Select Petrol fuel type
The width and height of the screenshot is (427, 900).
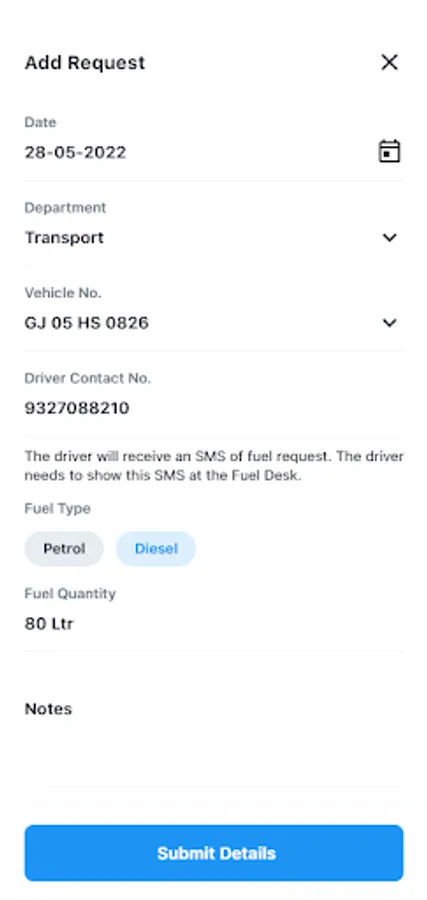click(64, 549)
